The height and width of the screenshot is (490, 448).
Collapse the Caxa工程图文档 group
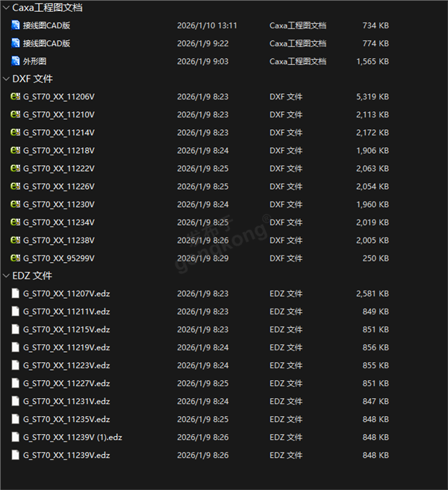click(5, 7)
